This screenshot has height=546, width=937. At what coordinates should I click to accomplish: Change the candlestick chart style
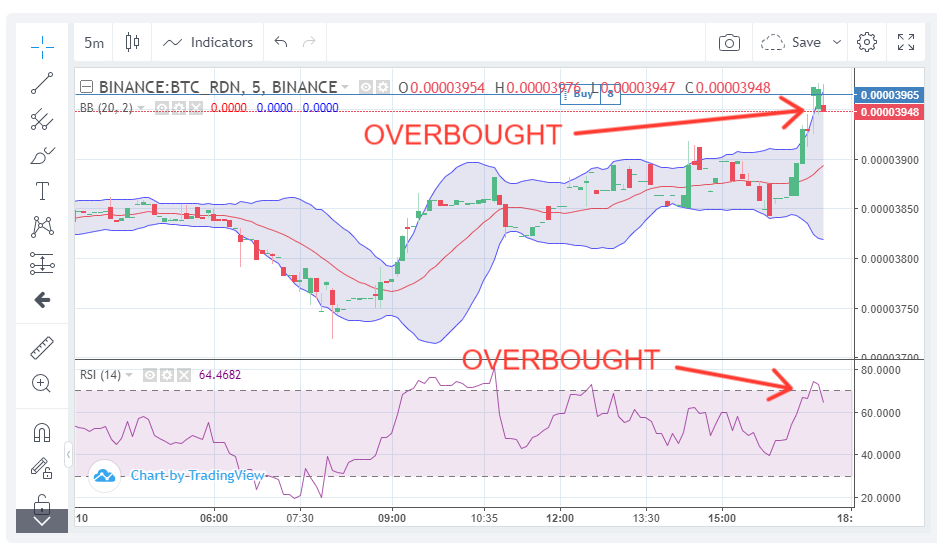[x=132, y=42]
